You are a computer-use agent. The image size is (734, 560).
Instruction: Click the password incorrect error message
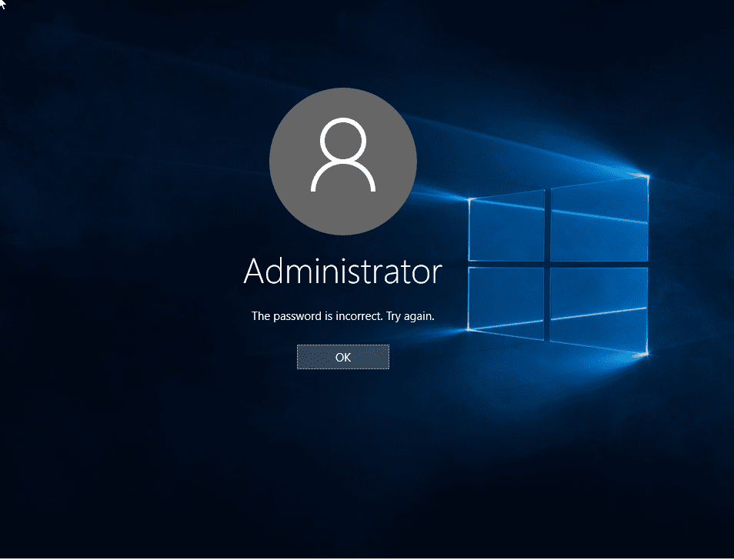coord(342,316)
